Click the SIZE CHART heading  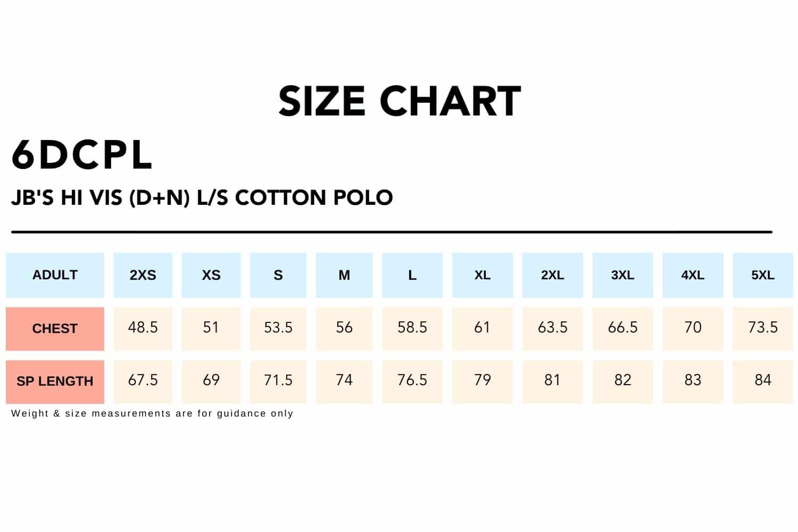click(399, 101)
